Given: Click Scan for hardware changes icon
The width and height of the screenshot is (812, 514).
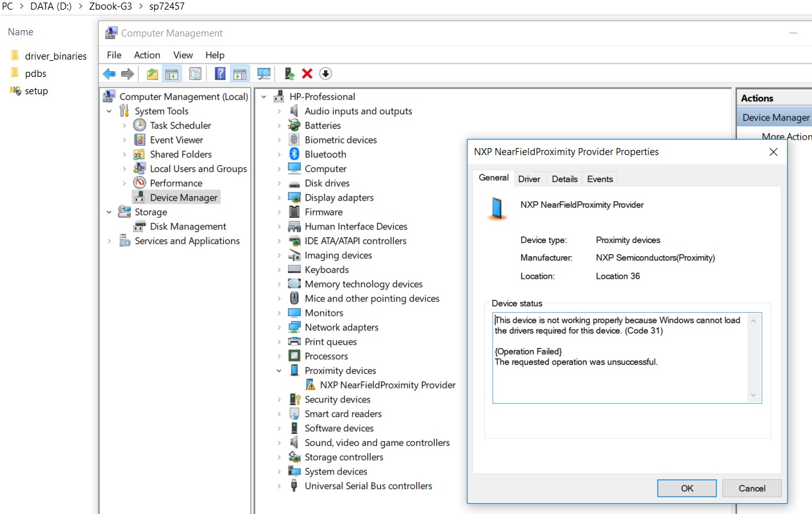Looking at the screenshot, I should tap(263, 74).
